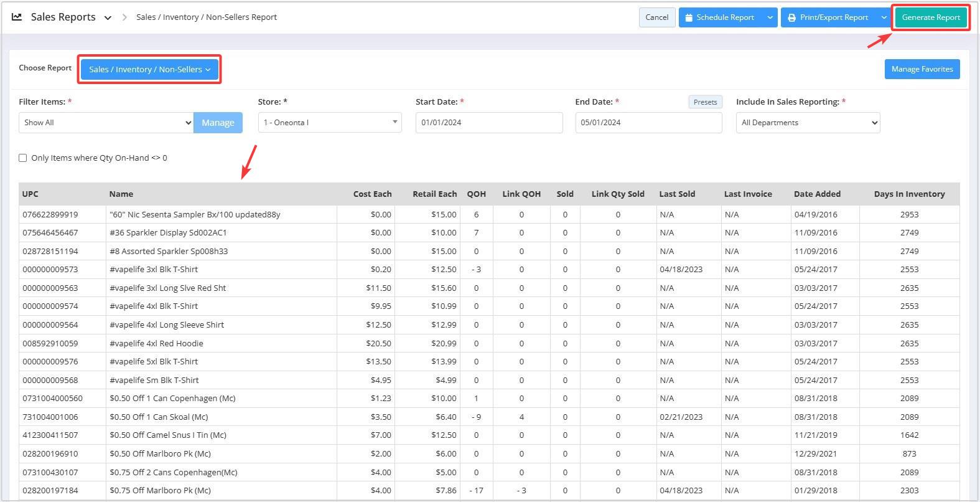Click item name #vapelife 3xl Long Slve Red Sht
Image resolution: width=980 pixels, height=502 pixels.
pos(167,288)
